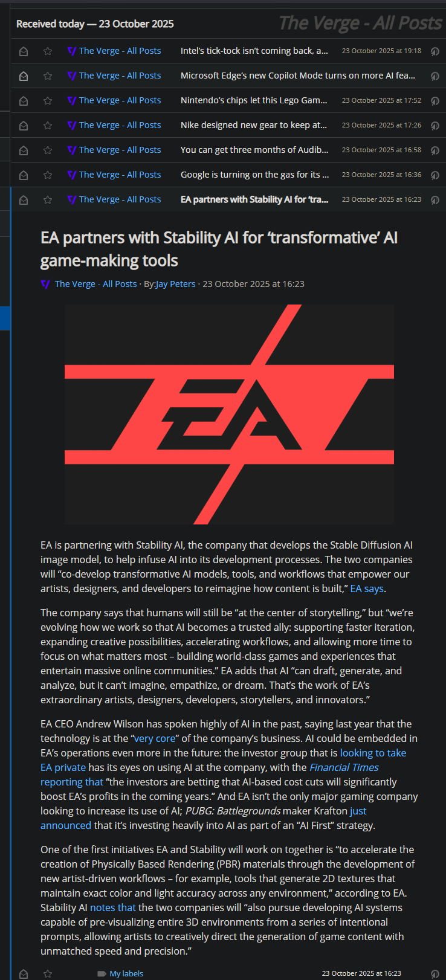Screen dimensions: 446x980
Task: Click the star icon on the Audible article row
Action: click(x=48, y=150)
